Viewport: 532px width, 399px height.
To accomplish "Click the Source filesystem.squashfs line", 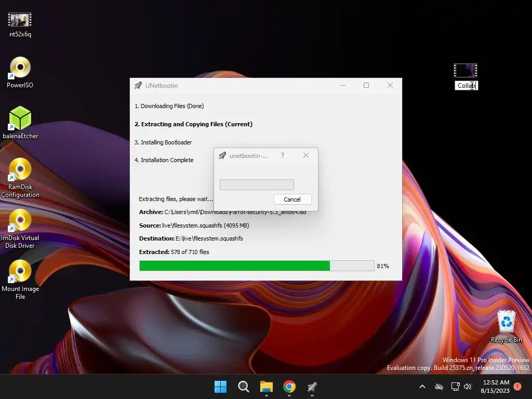I will click(194, 225).
